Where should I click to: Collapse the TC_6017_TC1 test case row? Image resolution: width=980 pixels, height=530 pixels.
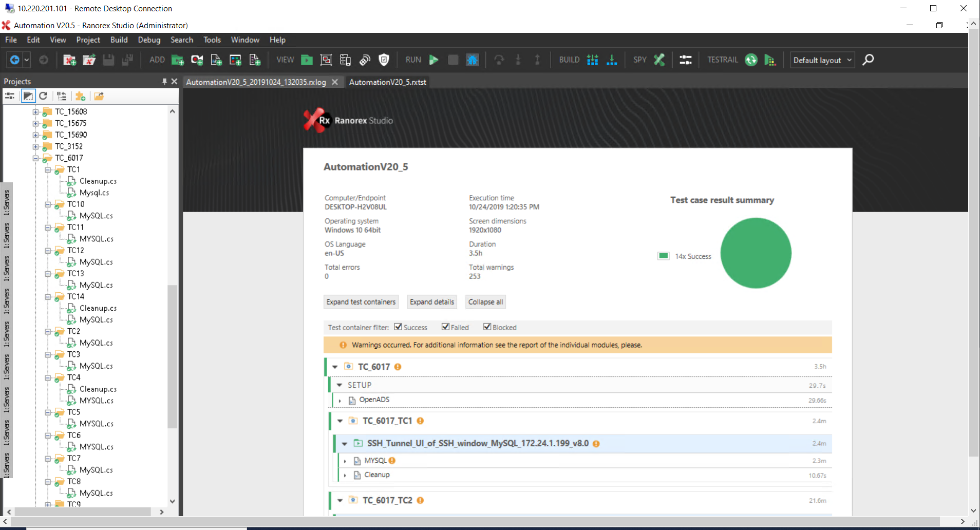pos(340,421)
